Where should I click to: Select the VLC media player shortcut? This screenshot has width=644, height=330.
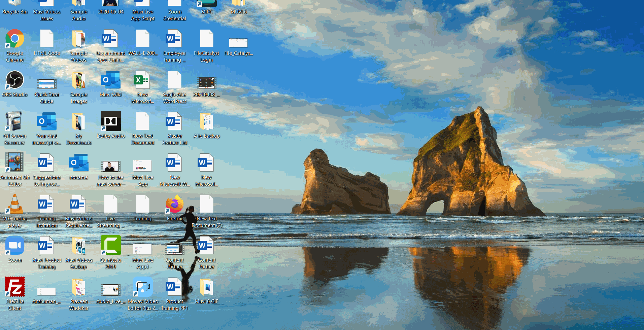(x=15, y=211)
